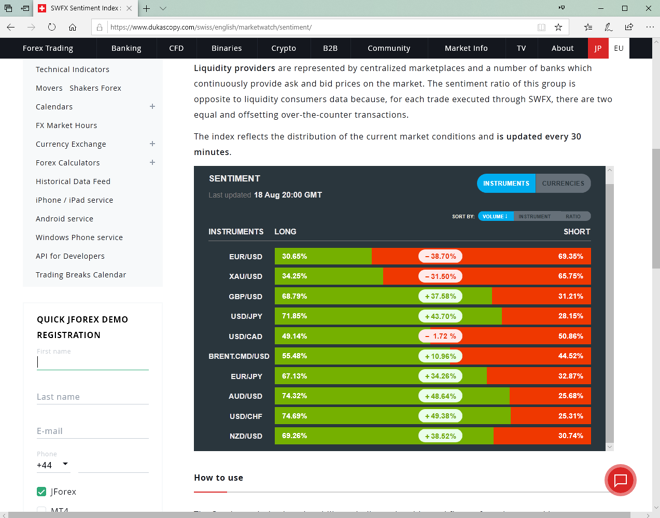Open phone country code +44 dropdown
660x518 pixels.
53,465
